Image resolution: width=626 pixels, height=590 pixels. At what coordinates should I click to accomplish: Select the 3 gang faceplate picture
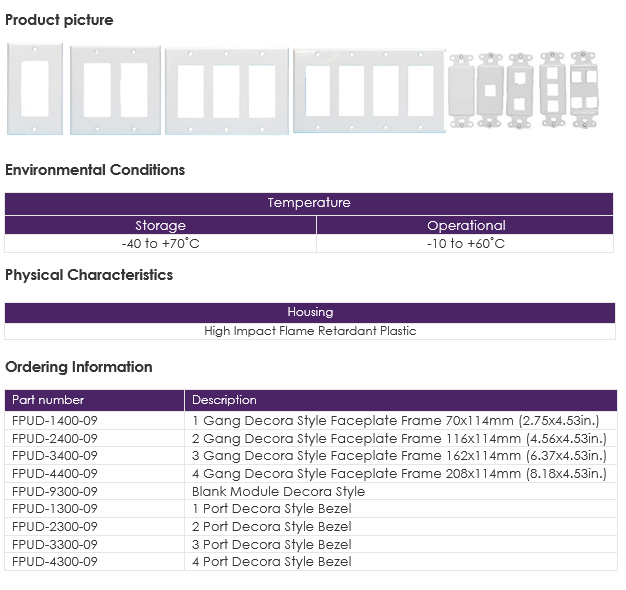[227, 91]
